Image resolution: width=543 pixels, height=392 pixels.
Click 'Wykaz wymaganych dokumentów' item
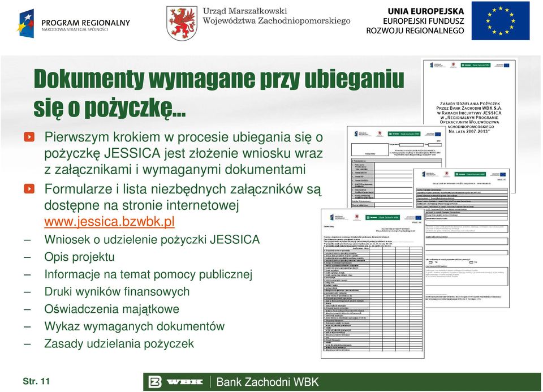coord(135,326)
